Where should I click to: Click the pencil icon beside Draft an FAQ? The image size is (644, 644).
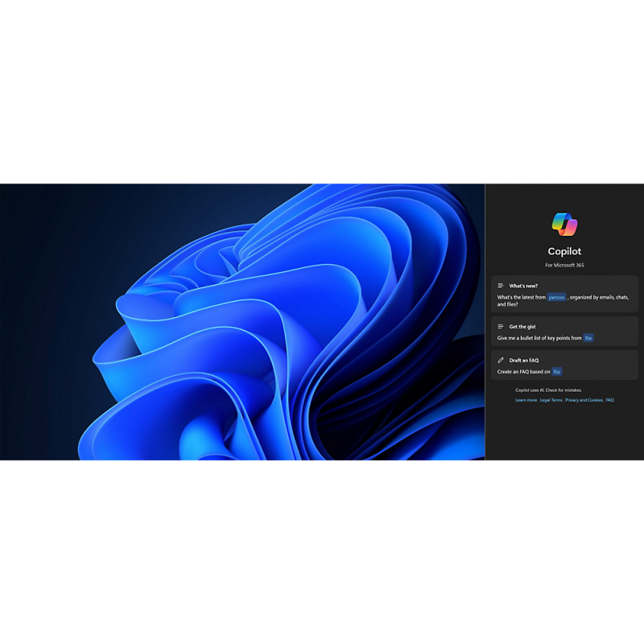click(x=501, y=360)
